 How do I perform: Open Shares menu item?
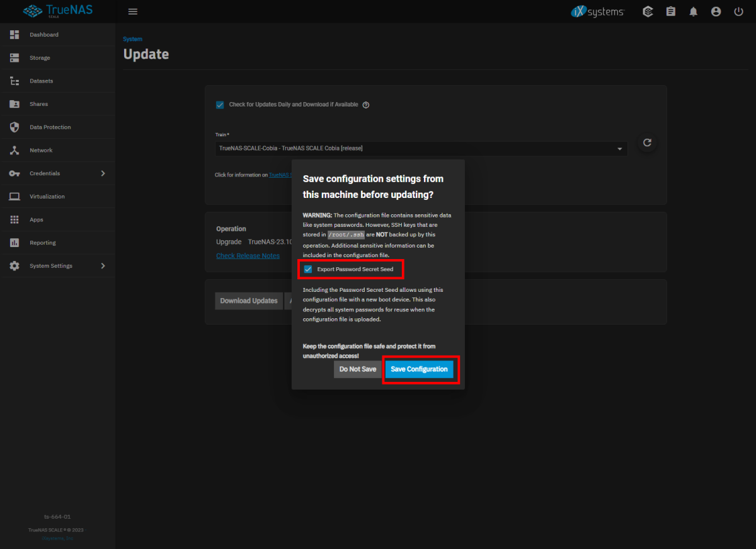tap(57, 104)
